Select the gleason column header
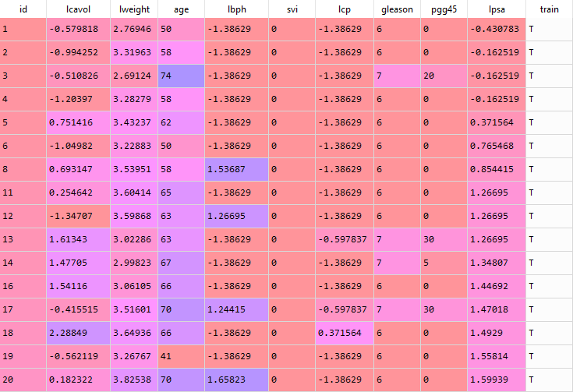The height and width of the screenshot is (392, 573). pyautogui.click(x=398, y=9)
